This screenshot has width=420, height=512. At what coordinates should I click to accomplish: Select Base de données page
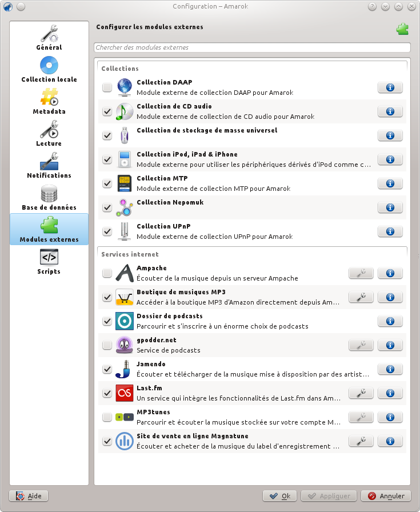click(x=49, y=198)
